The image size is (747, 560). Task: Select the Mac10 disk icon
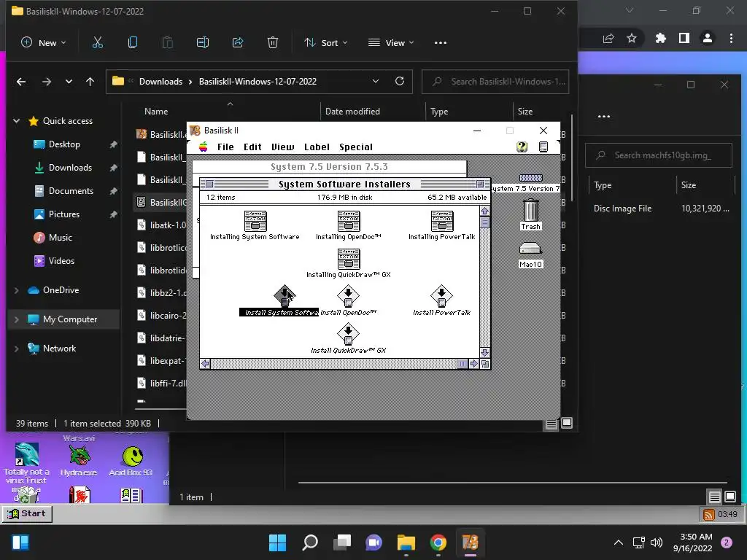click(530, 248)
